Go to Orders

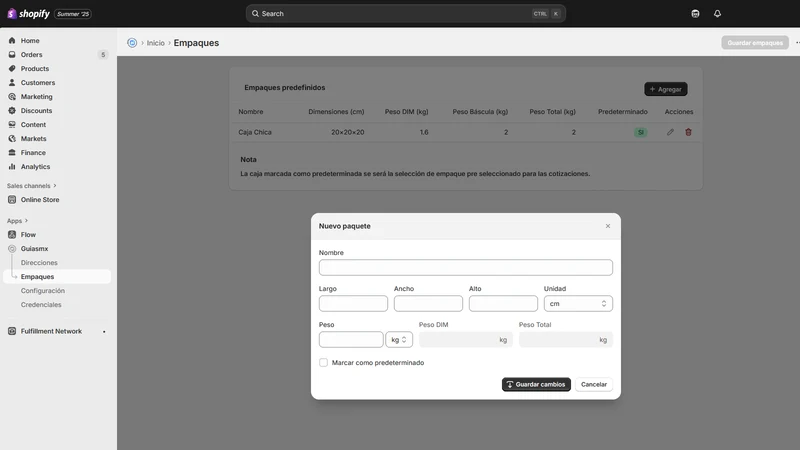[32, 55]
